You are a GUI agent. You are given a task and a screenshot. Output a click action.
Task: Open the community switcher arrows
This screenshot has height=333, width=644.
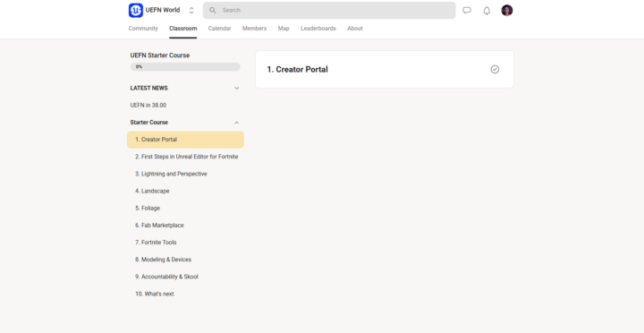(x=191, y=10)
